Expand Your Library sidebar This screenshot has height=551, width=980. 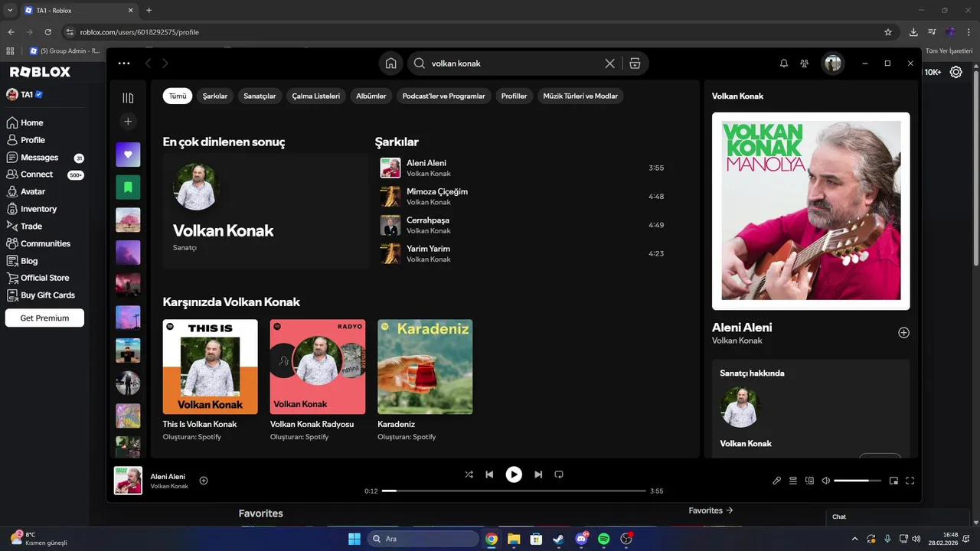[128, 98]
